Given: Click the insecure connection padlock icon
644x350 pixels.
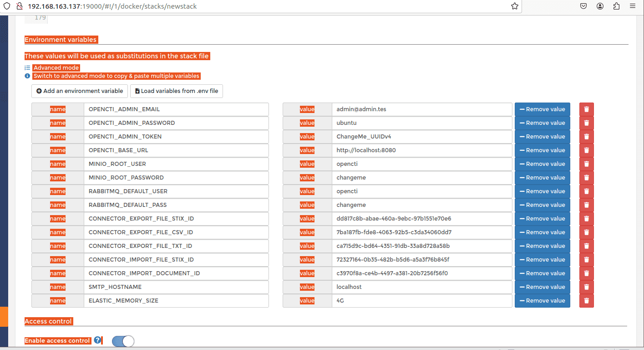Looking at the screenshot, I should coord(19,6).
